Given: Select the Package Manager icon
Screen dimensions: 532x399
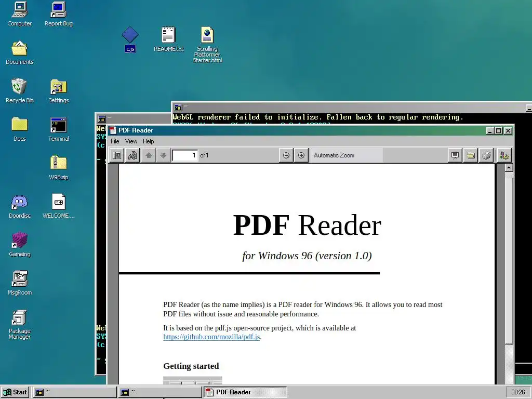Looking at the screenshot, I should tap(19, 324).
